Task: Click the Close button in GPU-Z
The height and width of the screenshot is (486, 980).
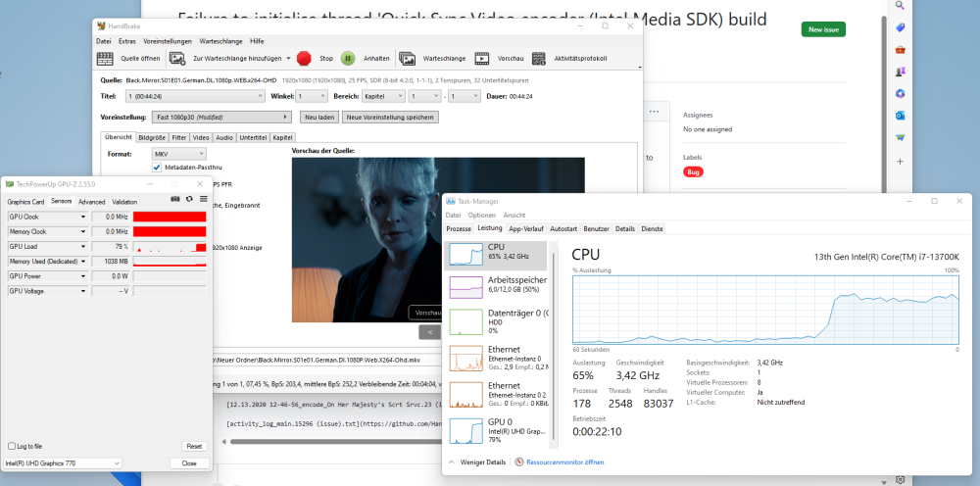Action: [x=189, y=462]
